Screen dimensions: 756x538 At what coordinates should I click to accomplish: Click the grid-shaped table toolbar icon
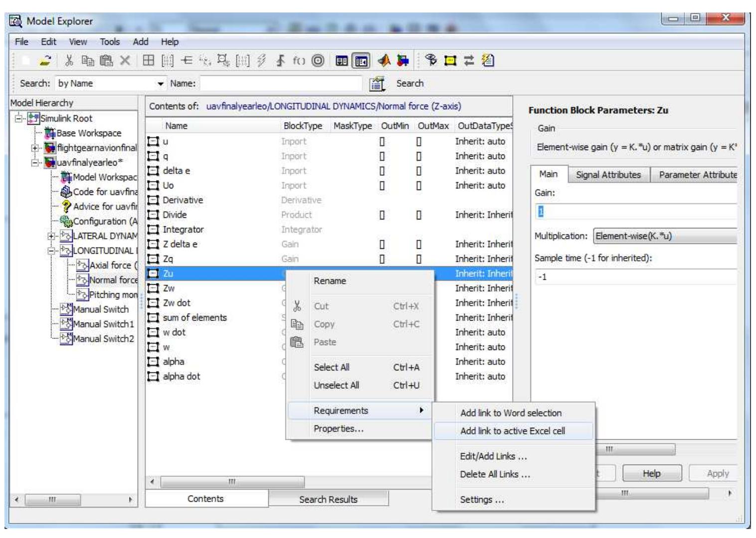tap(148, 61)
